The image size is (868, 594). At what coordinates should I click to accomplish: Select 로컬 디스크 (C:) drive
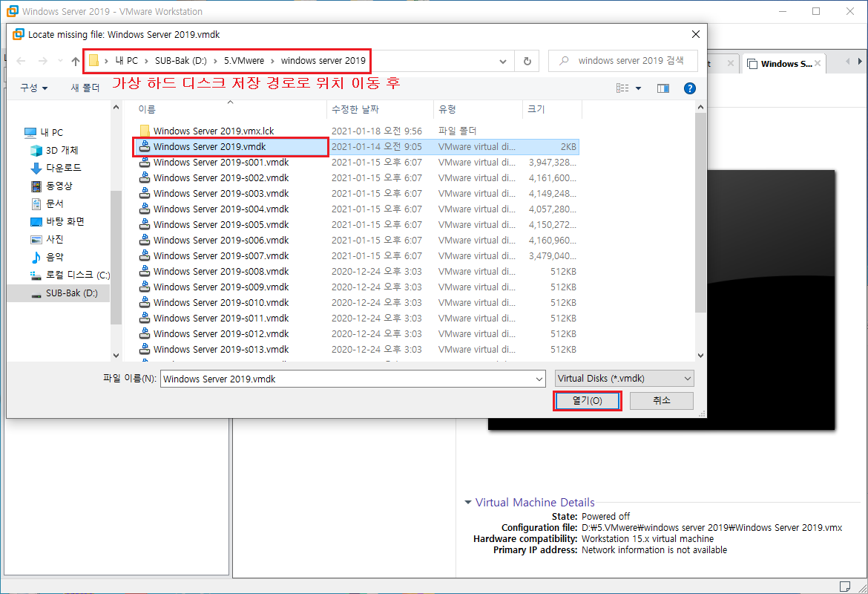point(70,275)
